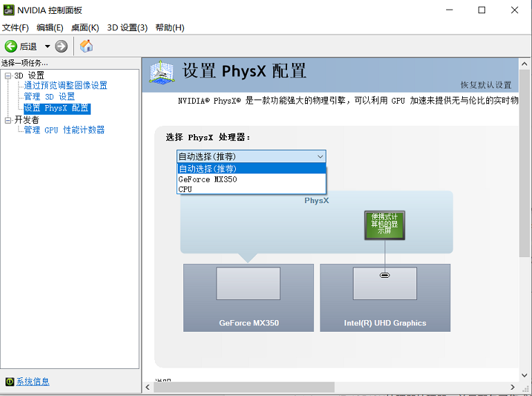
Task: Click the horizontal scrollbar left arrow
Action: pos(147,387)
